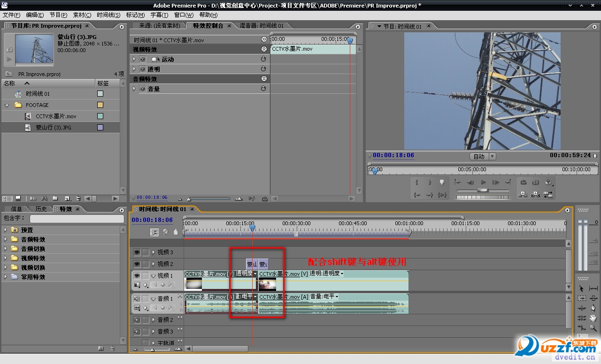Click the trash icon in project panel

(x=78, y=198)
